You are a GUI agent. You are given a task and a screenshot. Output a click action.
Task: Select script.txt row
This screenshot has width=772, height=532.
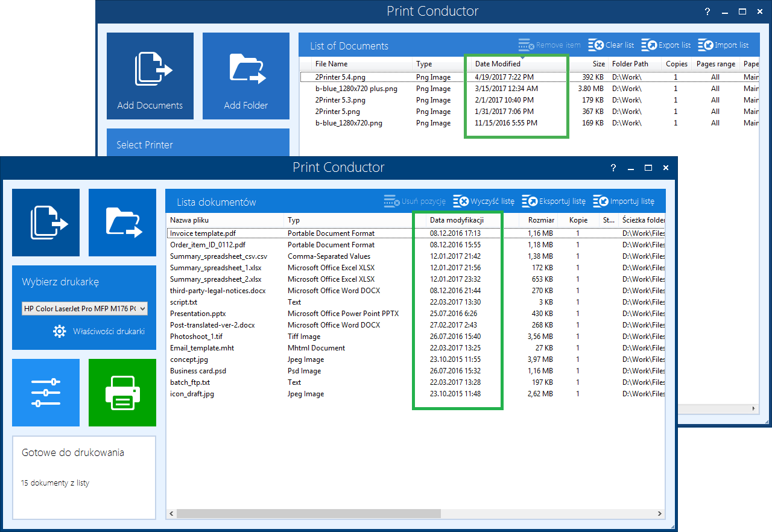click(416, 302)
